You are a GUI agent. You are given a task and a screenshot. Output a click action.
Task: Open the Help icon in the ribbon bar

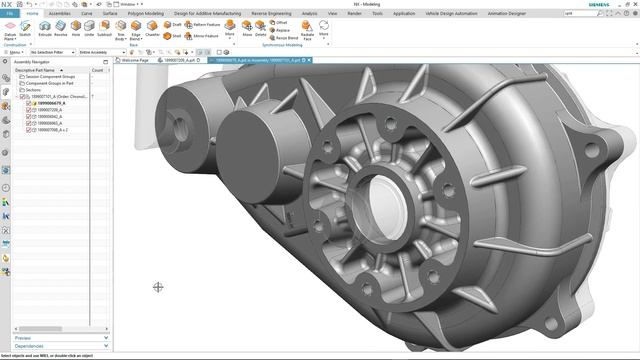627,13
